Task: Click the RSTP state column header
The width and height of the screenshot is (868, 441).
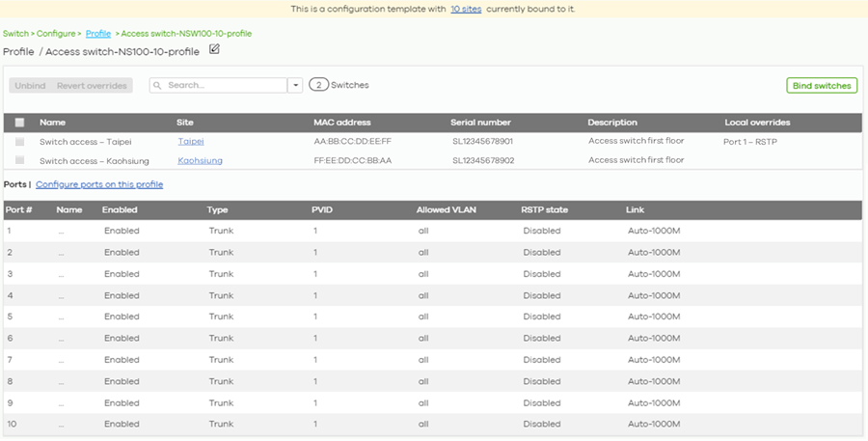Action: tap(548, 209)
